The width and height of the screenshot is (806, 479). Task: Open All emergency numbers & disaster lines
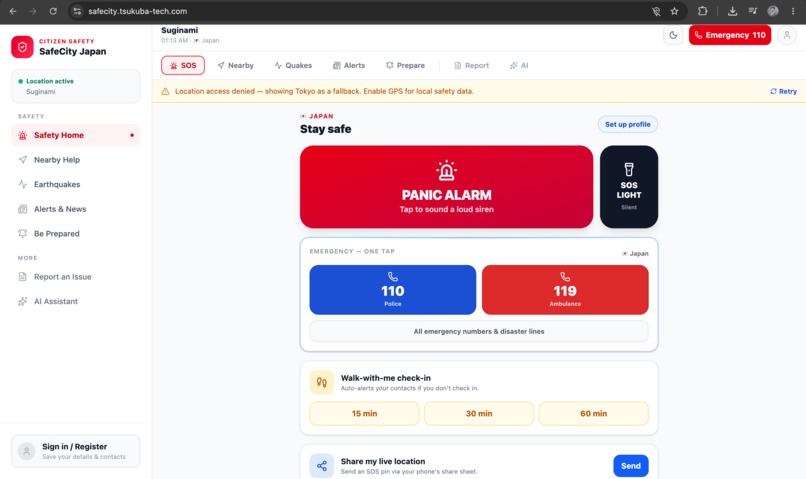pyautogui.click(x=479, y=331)
